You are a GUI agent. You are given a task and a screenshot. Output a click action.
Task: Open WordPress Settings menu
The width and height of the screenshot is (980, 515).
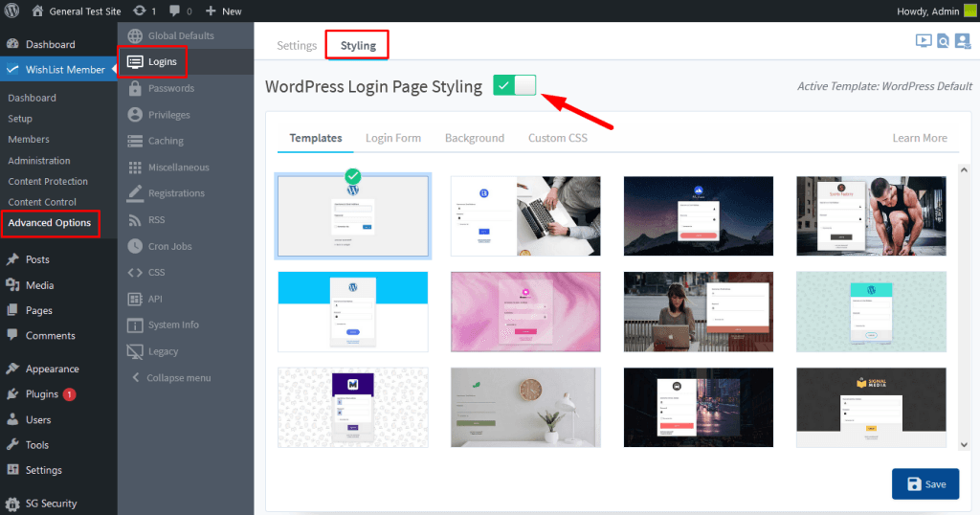(34, 470)
